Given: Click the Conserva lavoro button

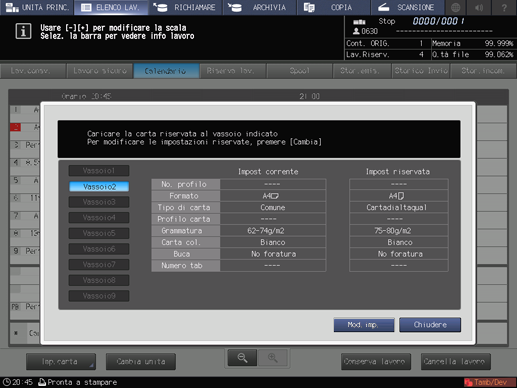Looking at the screenshot, I should pos(376,362).
